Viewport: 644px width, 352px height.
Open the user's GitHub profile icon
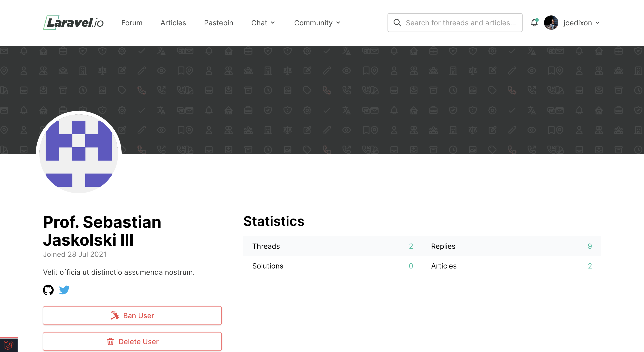pos(48,290)
